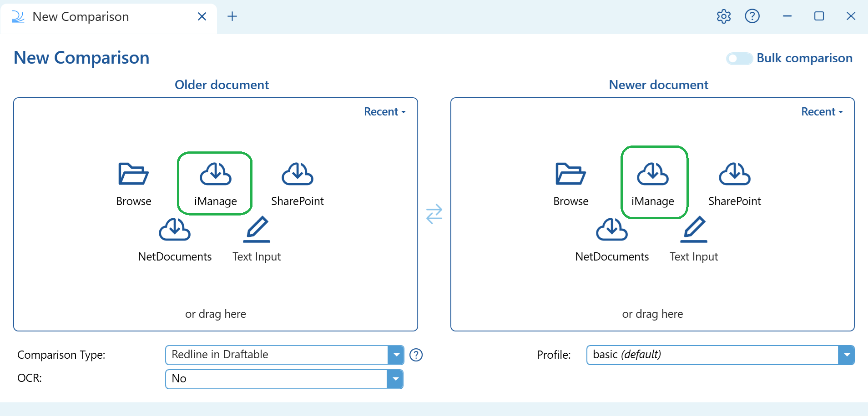Close the New Comparison tab
The image size is (868, 416).
tap(202, 16)
